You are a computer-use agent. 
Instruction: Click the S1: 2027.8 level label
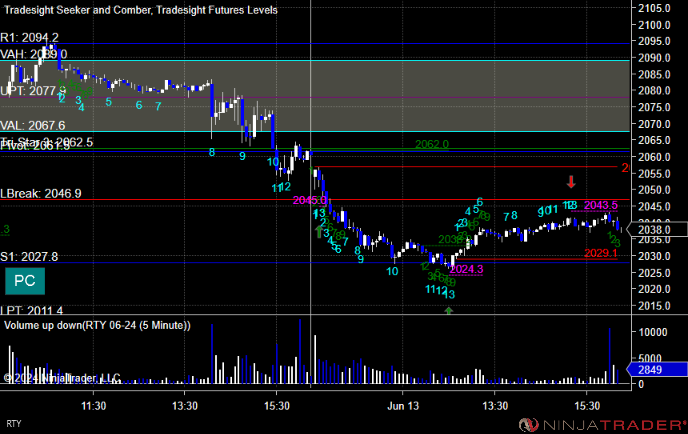click(29, 257)
